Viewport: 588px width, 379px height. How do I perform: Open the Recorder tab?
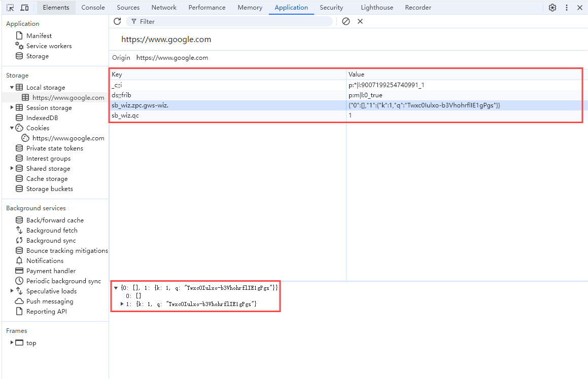pos(418,8)
